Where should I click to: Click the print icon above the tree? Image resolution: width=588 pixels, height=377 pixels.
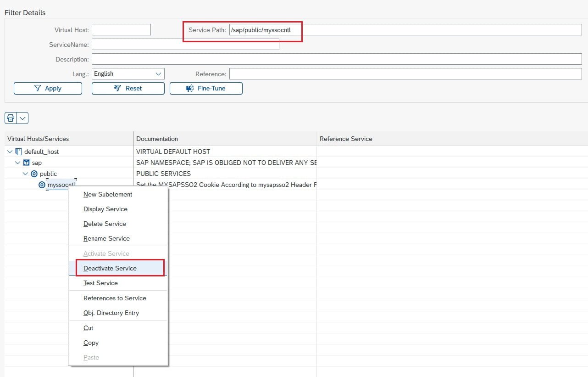[x=11, y=118]
